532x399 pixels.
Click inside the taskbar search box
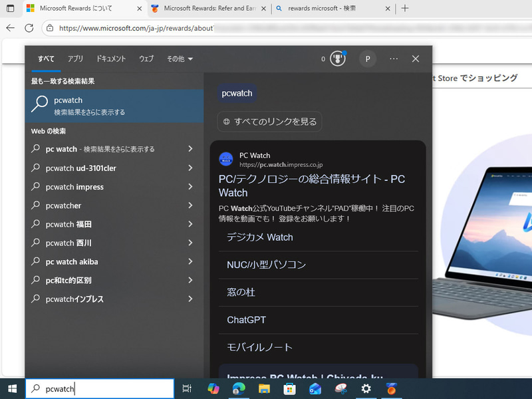pos(100,388)
